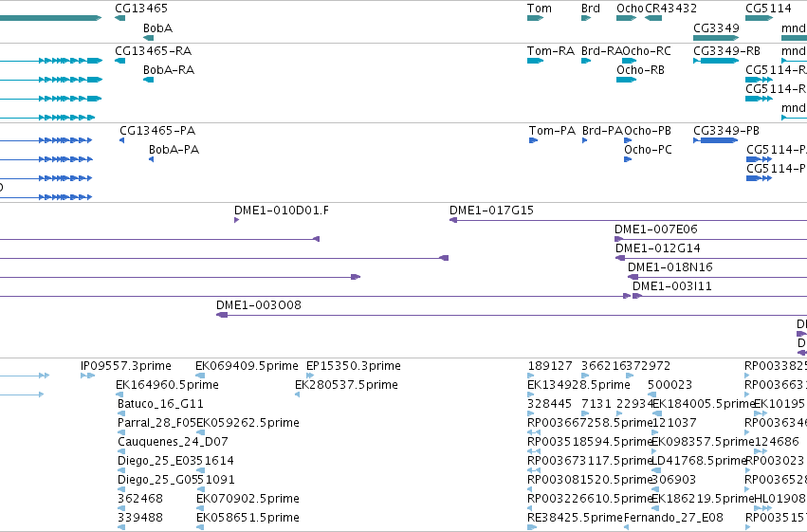This screenshot has width=807, height=532.
Task: Select the BobA gene label
Action: pyautogui.click(x=157, y=28)
